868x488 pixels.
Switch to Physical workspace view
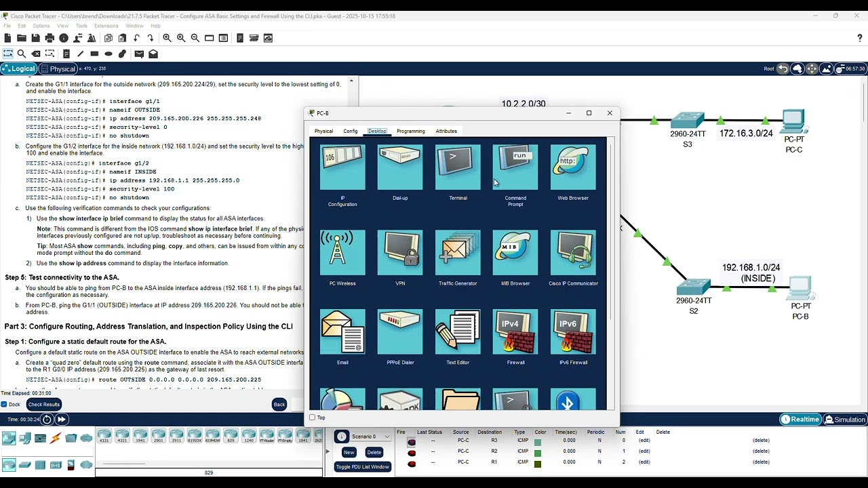pyautogui.click(x=58, y=68)
